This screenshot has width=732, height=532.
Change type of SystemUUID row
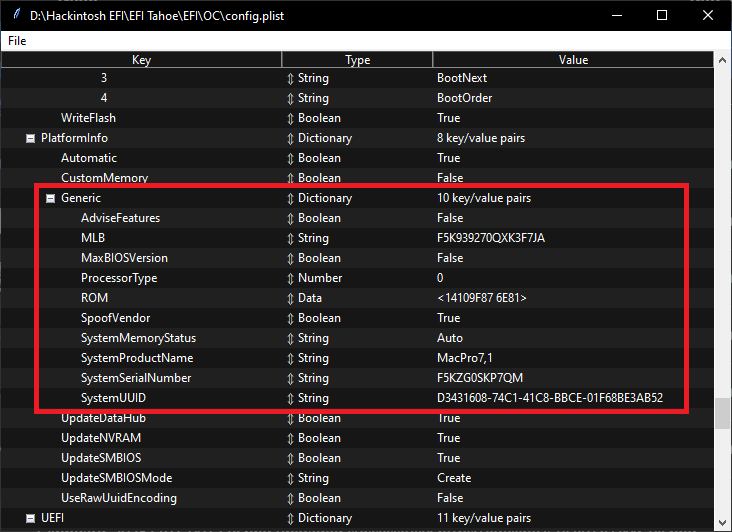[290, 399]
